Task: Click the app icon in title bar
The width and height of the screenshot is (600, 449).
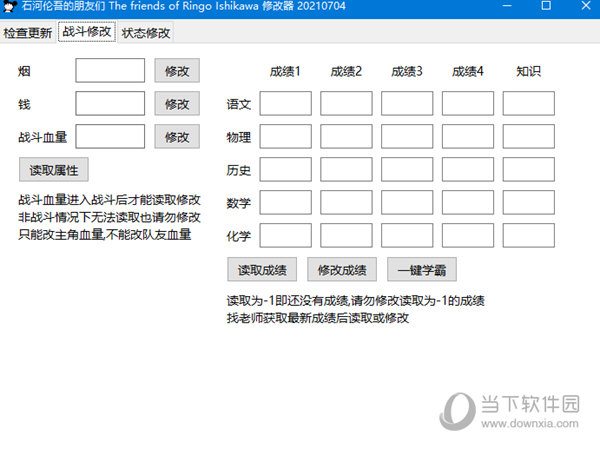Action: click(8, 6)
